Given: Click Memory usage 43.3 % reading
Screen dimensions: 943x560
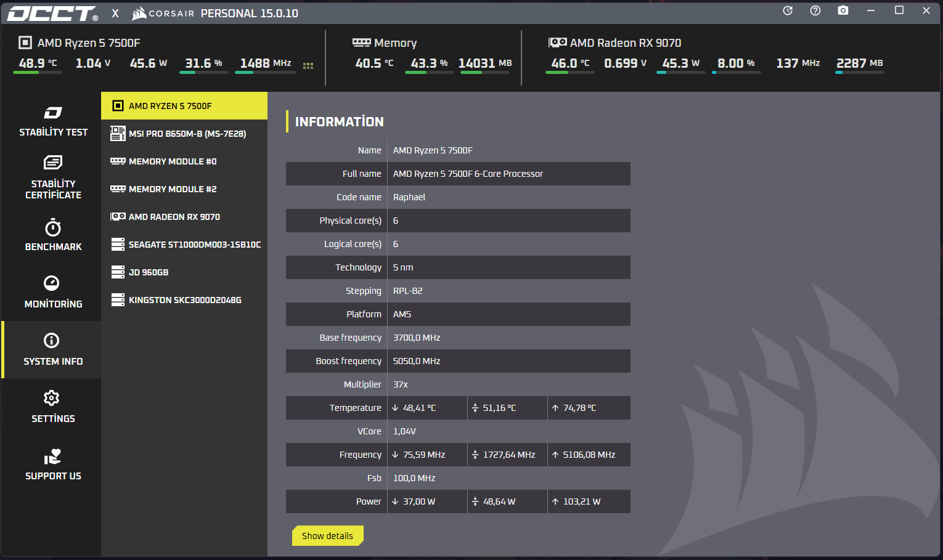Looking at the screenshot, I should pyautogui.click(x=429, y=63).
